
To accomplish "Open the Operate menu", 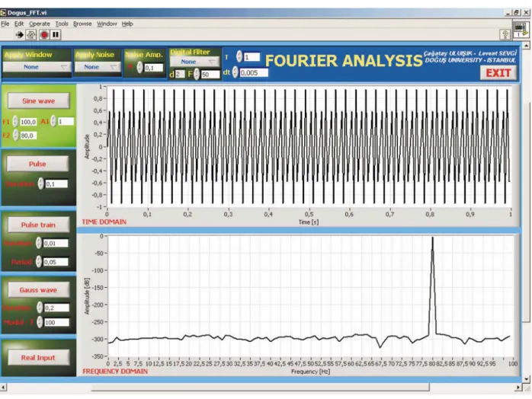I will tap(40, 24).
